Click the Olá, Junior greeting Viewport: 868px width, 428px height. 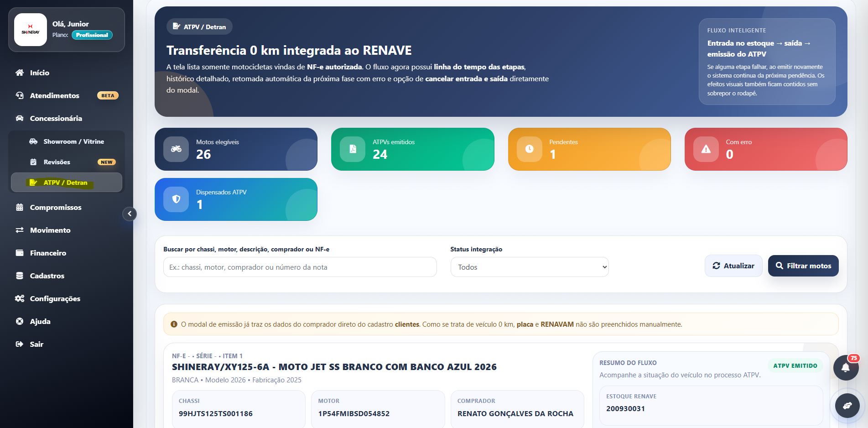click(x=71, y=24)
